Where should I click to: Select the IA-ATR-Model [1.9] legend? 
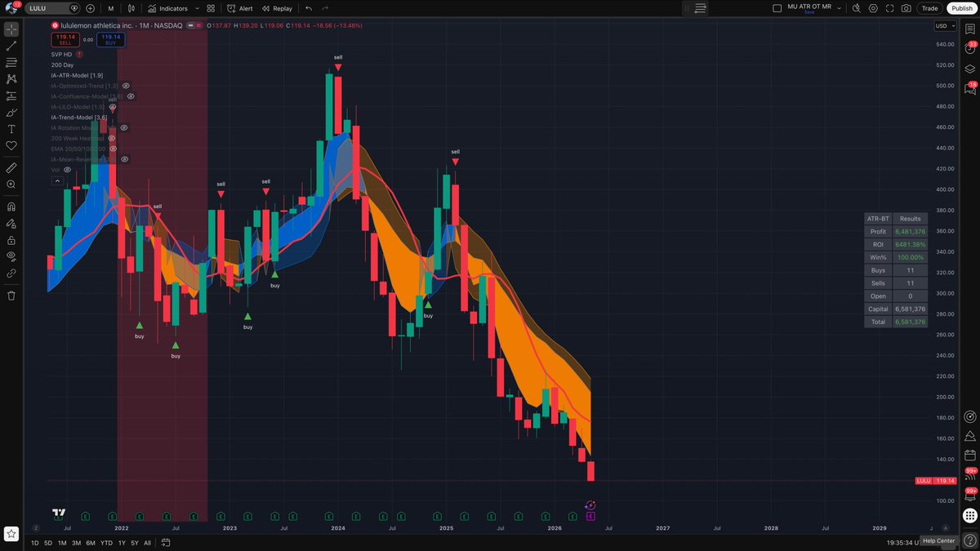click(77, 75)
